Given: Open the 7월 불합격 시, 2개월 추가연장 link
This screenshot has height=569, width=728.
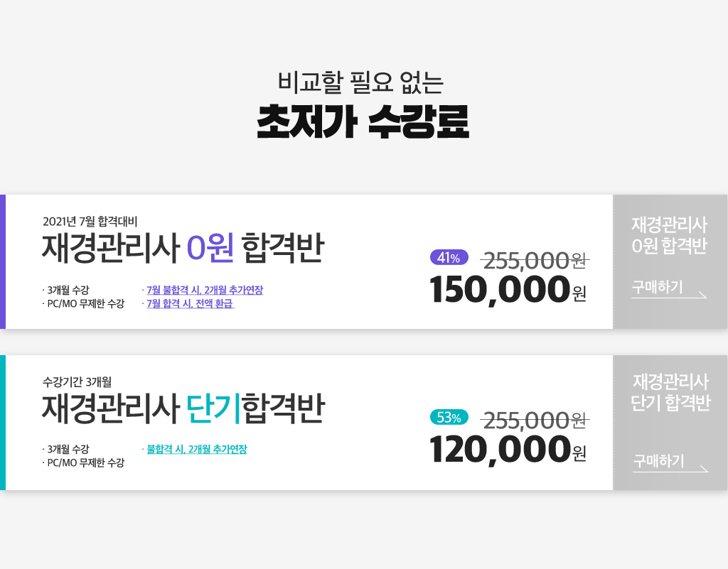Looking at the screenshot, I should tap(205, 291).
